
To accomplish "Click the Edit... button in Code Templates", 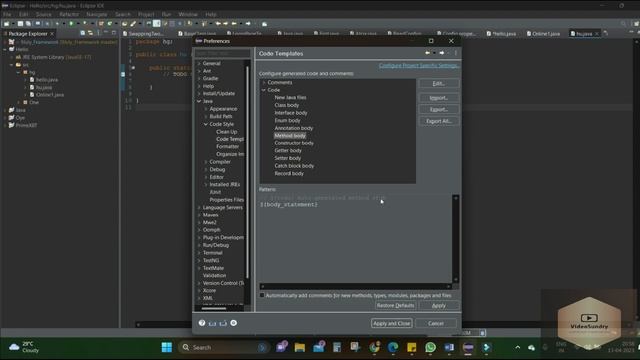I will coord(439,83).
